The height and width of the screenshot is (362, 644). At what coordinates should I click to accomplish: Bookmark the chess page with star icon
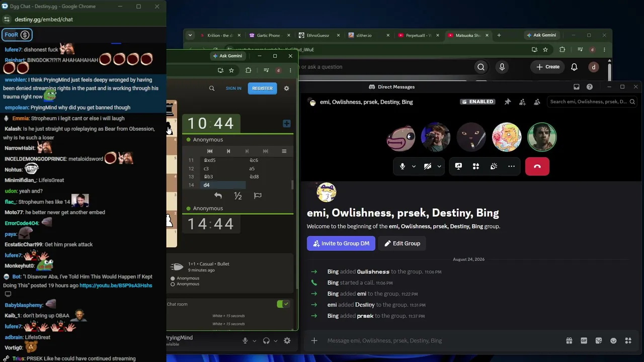tap(231, 70)
